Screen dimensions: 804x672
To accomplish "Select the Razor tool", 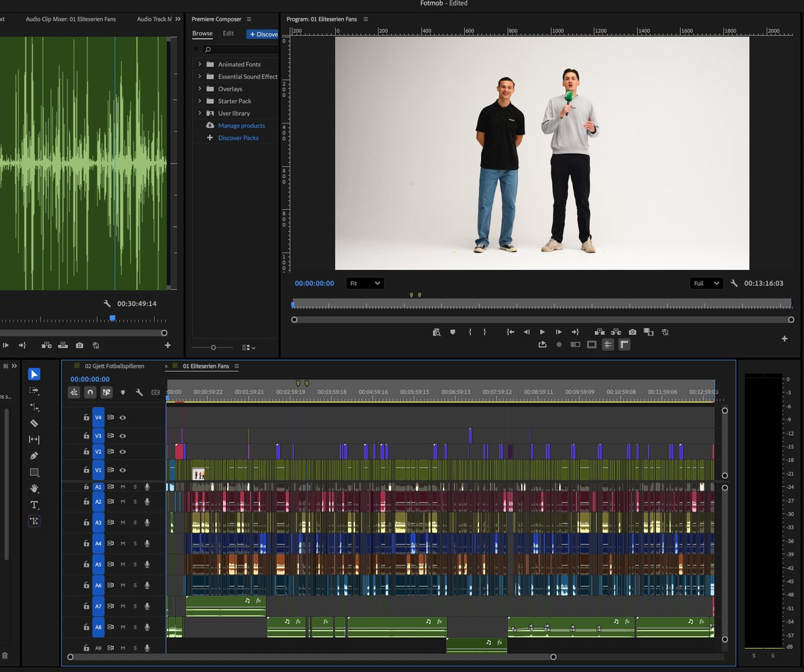I will click(x=34, y=423).
